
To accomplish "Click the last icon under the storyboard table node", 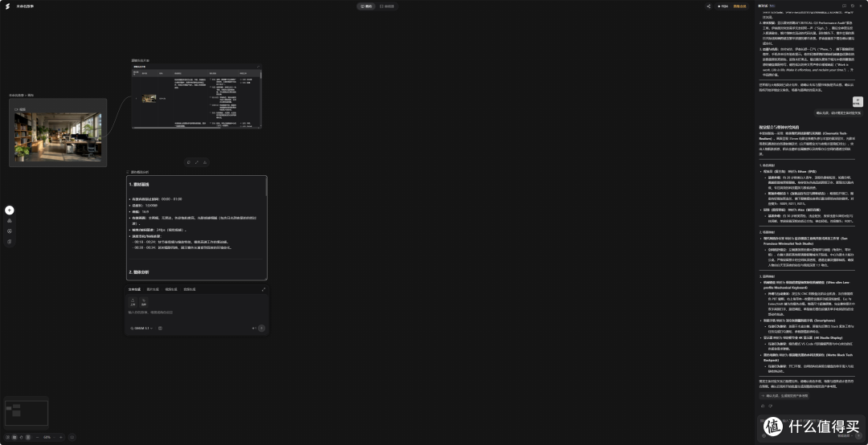I will [205, 162].
